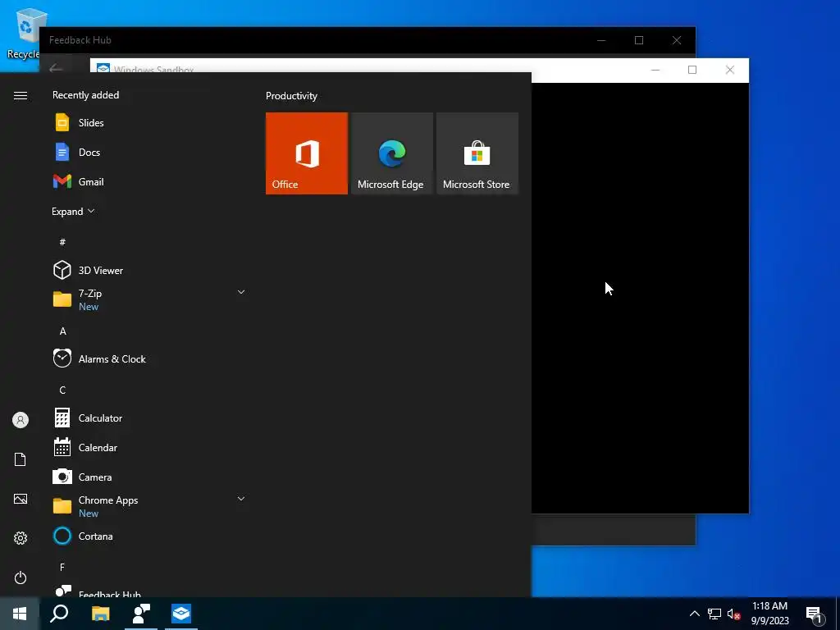Go back in Feedback Hub window
840x630 pixels.
(x=56, y=68)
